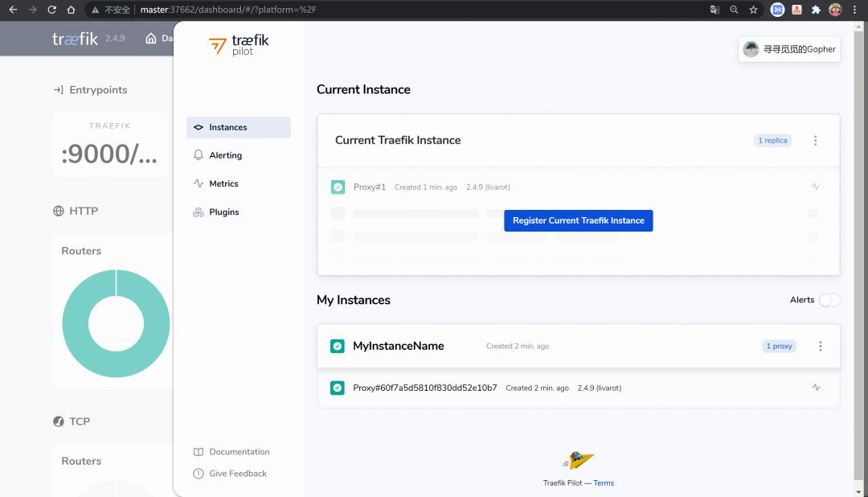
Task: Open the Chrome profile avatar
Action: tap(835, 10)
